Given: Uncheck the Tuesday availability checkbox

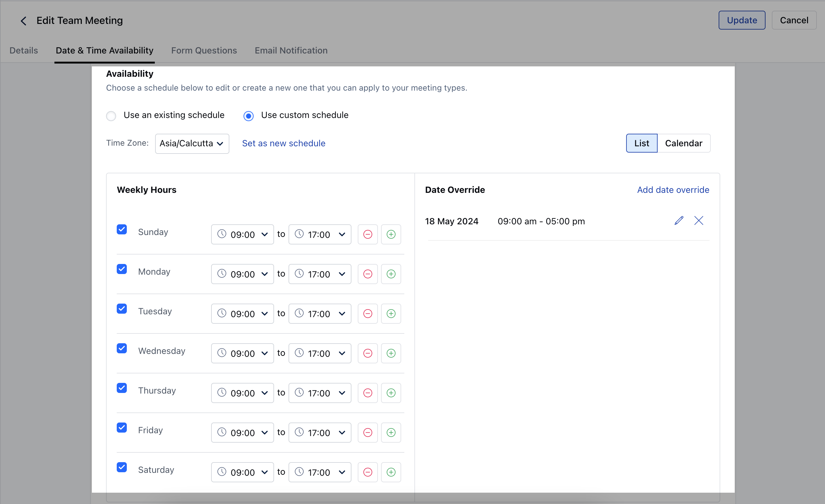Looking at the screenshot, I should tap(122, 309).
